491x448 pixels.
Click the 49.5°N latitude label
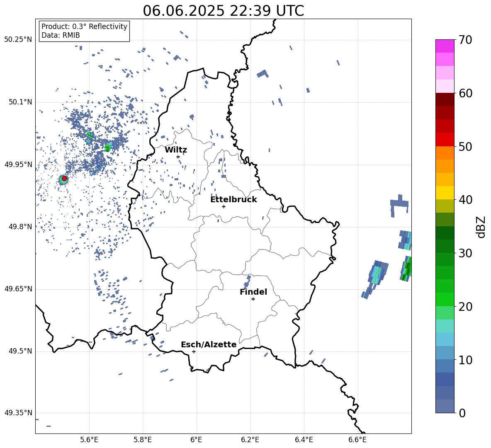[x=20, y=351]
